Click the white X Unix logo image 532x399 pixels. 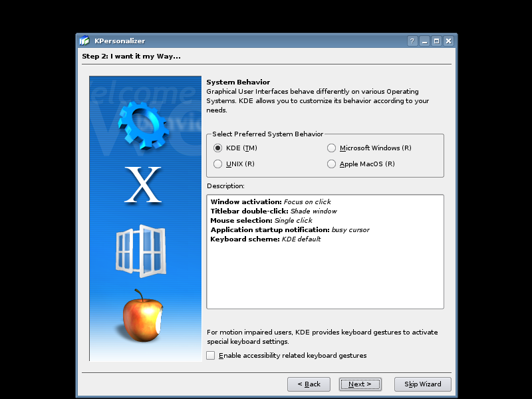[x=143, y=185]
